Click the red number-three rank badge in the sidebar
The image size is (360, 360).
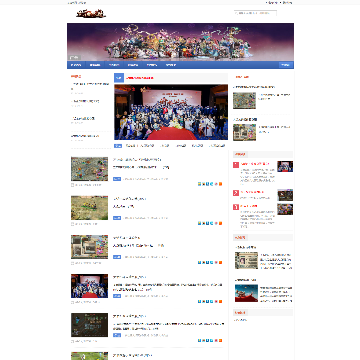click(x=236, y=207)
